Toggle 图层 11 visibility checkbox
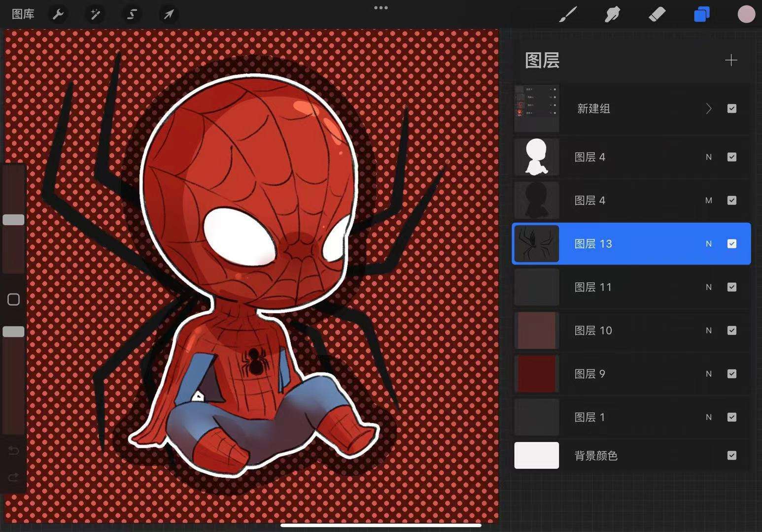The image size is (762, 532). [732, 287]
